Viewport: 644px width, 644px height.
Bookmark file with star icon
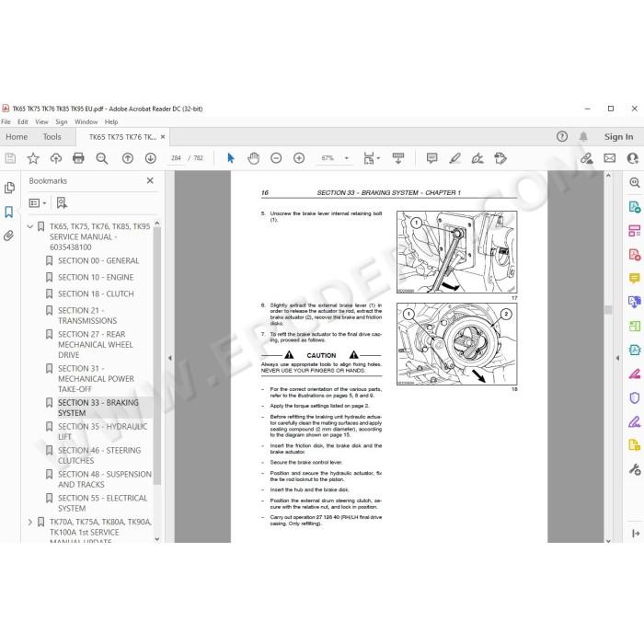[33, 158]
